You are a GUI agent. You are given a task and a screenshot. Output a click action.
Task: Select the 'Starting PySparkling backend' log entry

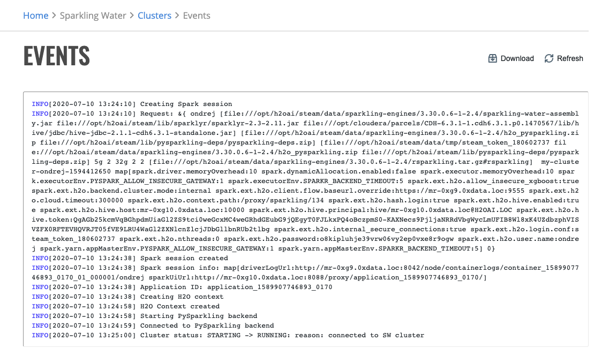tap(145, 316)
